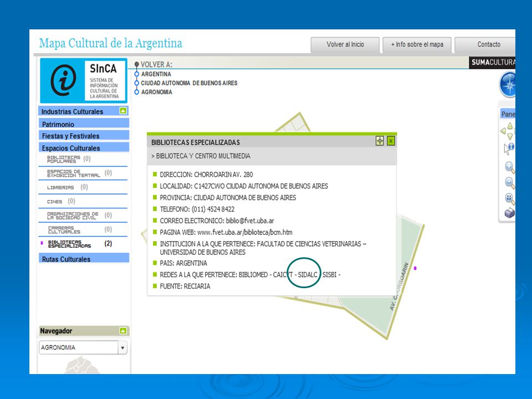Center the Bibliotecas Especializadas popup on the map

380,141
